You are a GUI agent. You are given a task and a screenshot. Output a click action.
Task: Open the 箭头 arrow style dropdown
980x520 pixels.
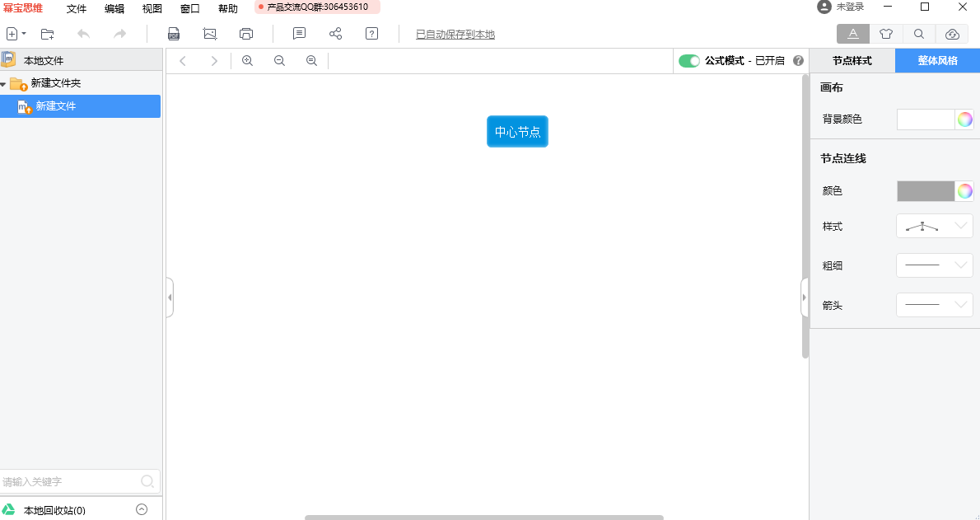pos(934,305)
